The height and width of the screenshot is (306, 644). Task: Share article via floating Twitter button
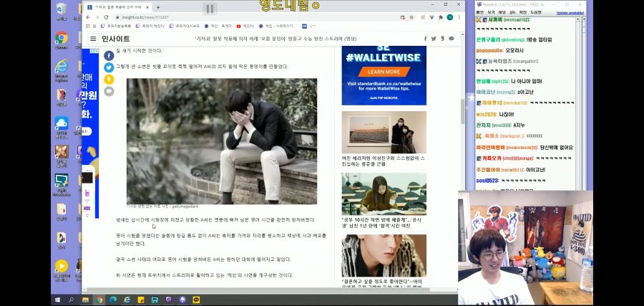(109, 67)
